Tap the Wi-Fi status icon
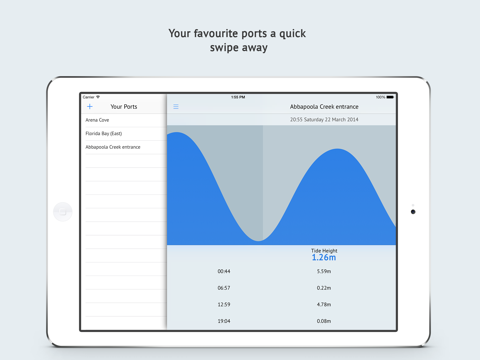Image resolution: width=480 pixels, height=360 pixels. coord(98,97)
